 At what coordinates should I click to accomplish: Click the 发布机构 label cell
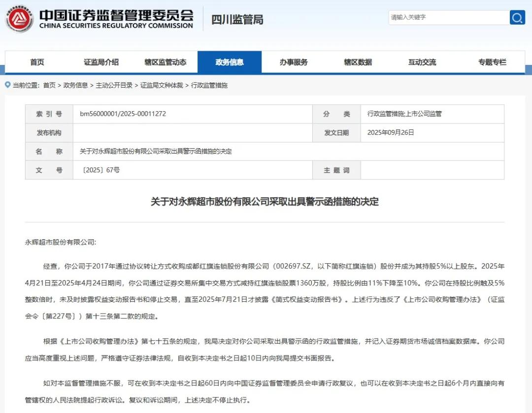pyautogui.click(x=49, y=132)
